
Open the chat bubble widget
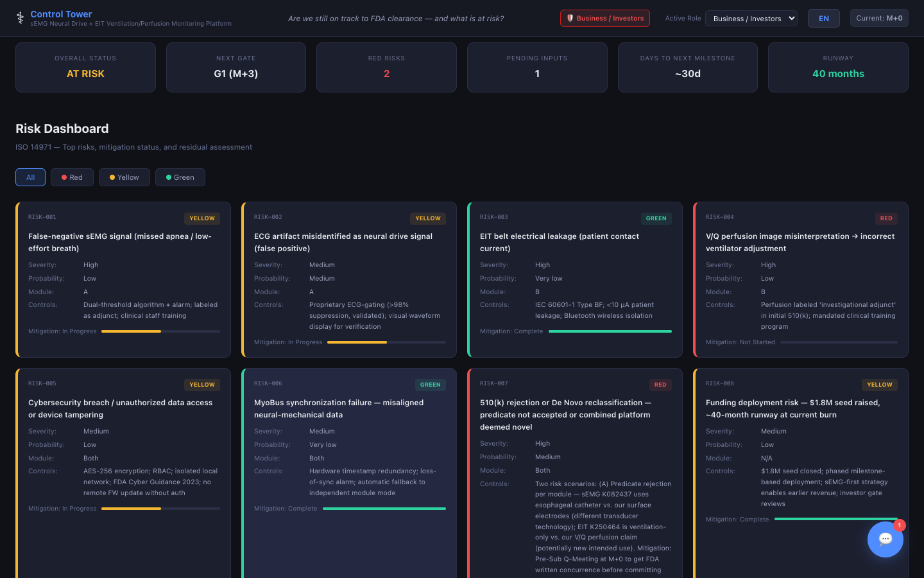click(885, 539)
